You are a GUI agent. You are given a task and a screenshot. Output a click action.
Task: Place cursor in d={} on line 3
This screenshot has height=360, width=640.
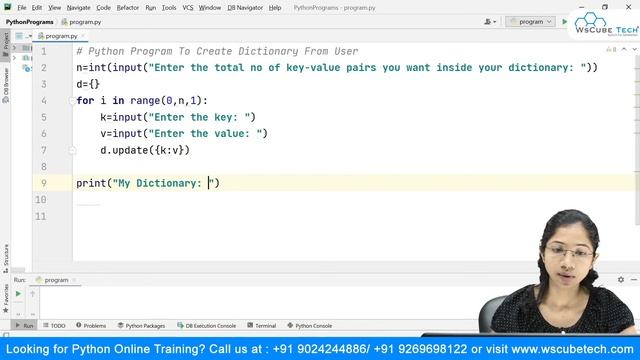88,84
